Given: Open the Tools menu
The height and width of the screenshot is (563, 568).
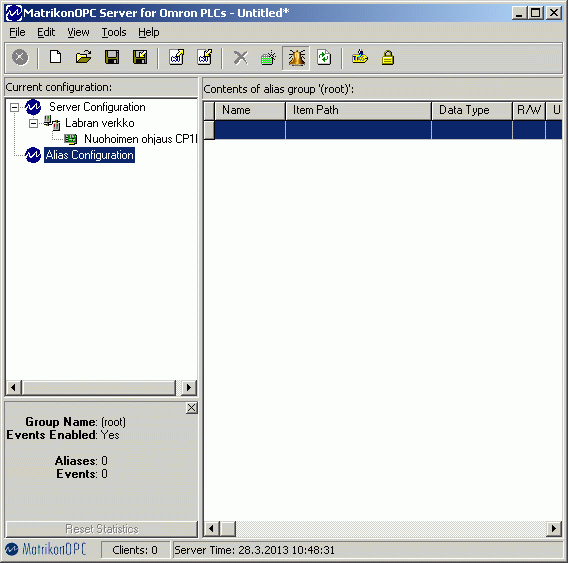Looking at the screenshot, I should click(114, 32).
